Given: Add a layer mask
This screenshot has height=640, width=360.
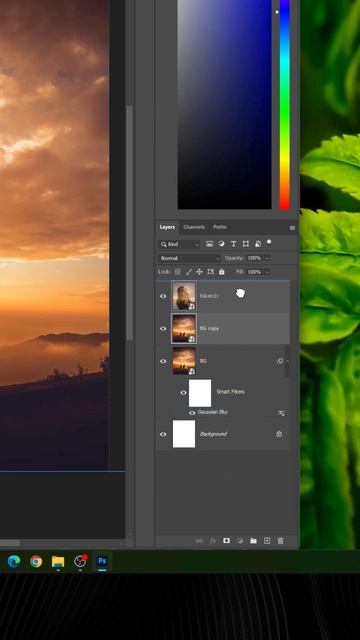Looking at the screenshot, I should pos(226,541).
